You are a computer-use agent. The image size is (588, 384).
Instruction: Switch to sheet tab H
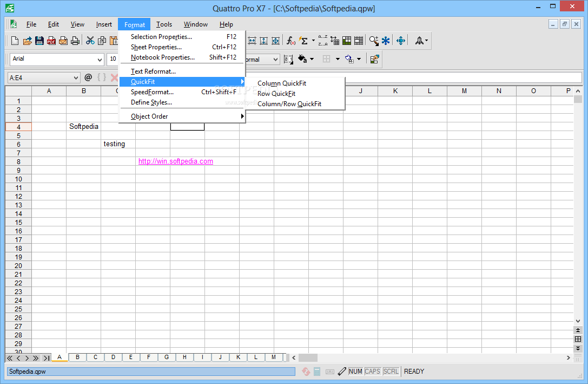184,357
